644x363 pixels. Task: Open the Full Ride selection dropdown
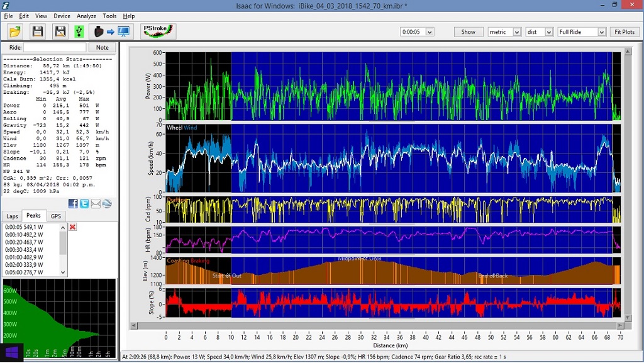tap(601, 32)
